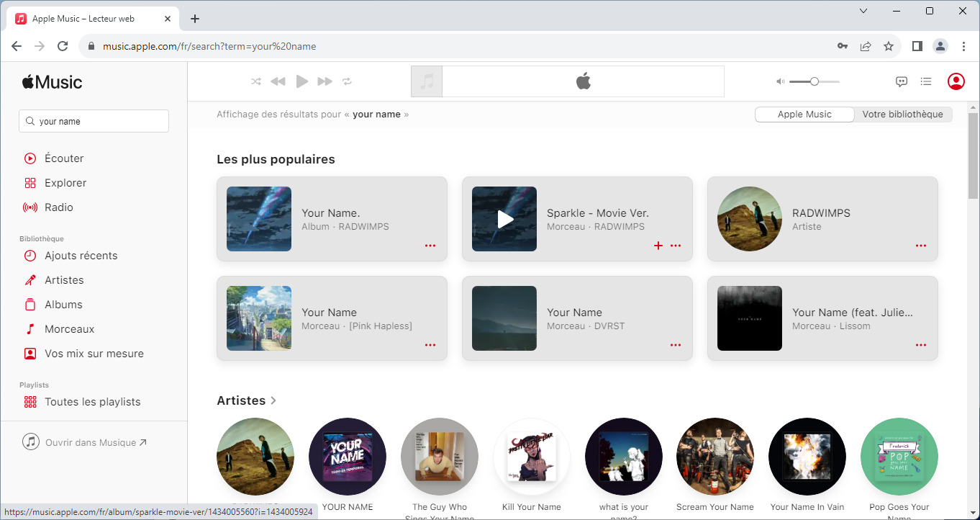Switch to Votre bibliothèque tab
The image size is (980, 520).
[x=902, y=114]
